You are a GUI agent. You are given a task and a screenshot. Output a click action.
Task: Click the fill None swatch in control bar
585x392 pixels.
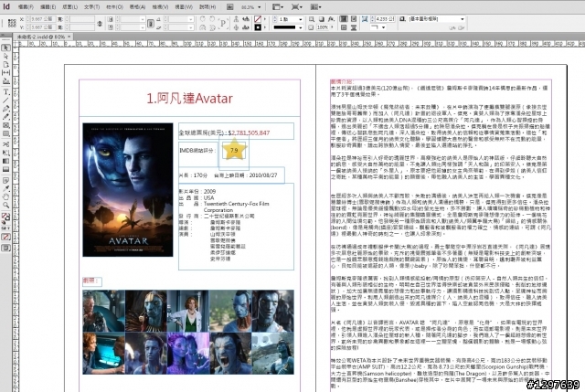tap(258, 18)
